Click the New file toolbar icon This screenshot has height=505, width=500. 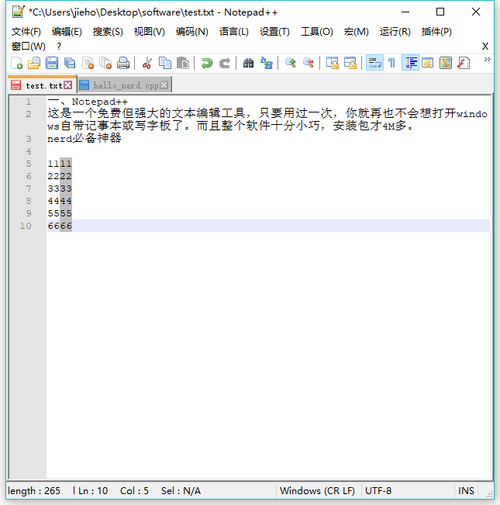pos(17,63)
